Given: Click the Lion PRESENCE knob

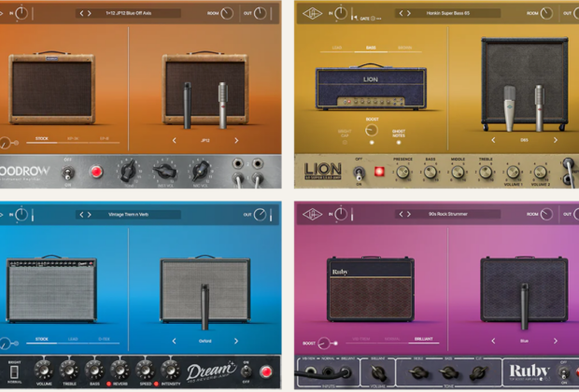Looking at the screenshot, I should click(x=402, y=172).
